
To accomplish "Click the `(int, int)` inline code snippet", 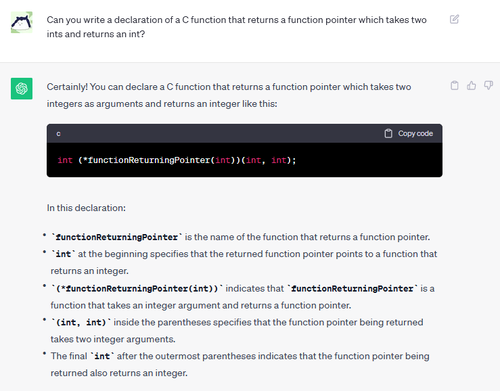I will (81, 323).
